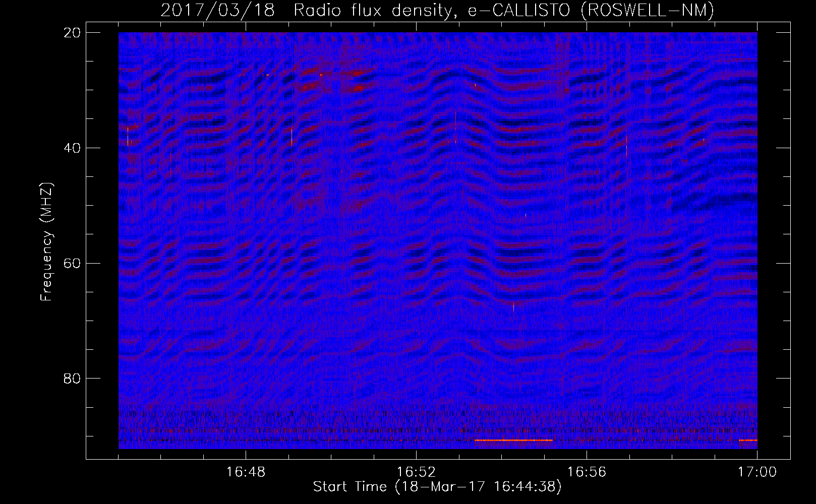Click the long orange horizontal line near 16:54
The image size is (816, 504).
click(513, 440)
